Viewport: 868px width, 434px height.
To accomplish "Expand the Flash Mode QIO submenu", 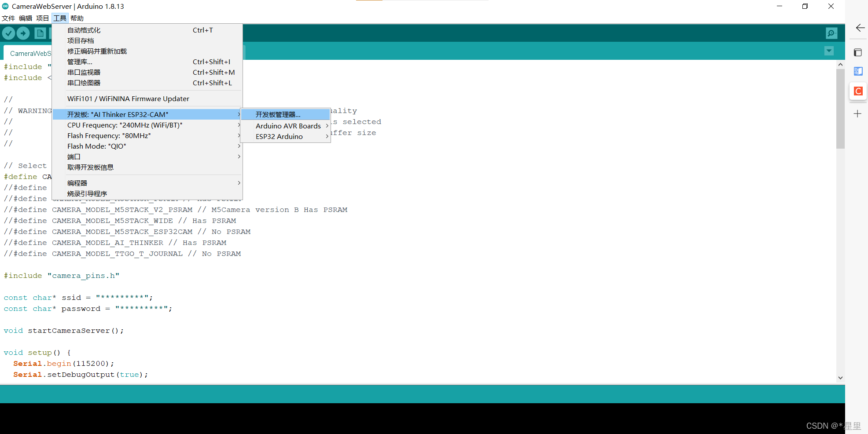I will (147, 146).
